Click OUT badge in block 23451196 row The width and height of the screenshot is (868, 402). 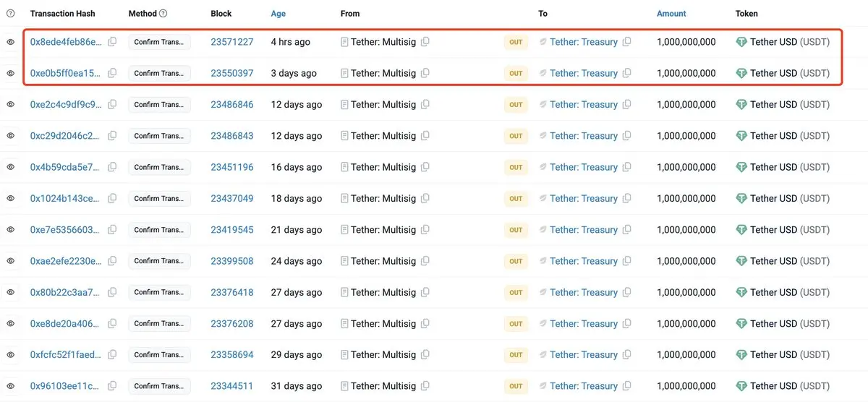click(x=516, y=168)
